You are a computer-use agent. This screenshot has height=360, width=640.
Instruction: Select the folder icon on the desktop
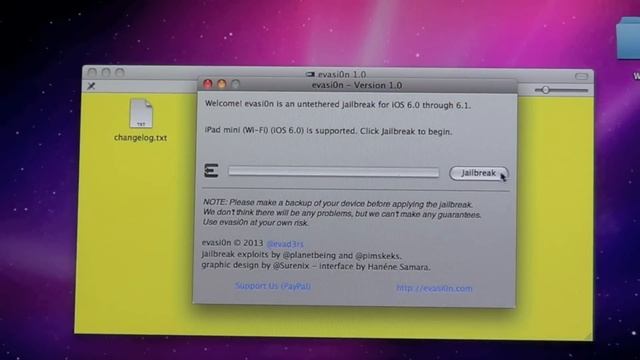click(x=629, y=38)
